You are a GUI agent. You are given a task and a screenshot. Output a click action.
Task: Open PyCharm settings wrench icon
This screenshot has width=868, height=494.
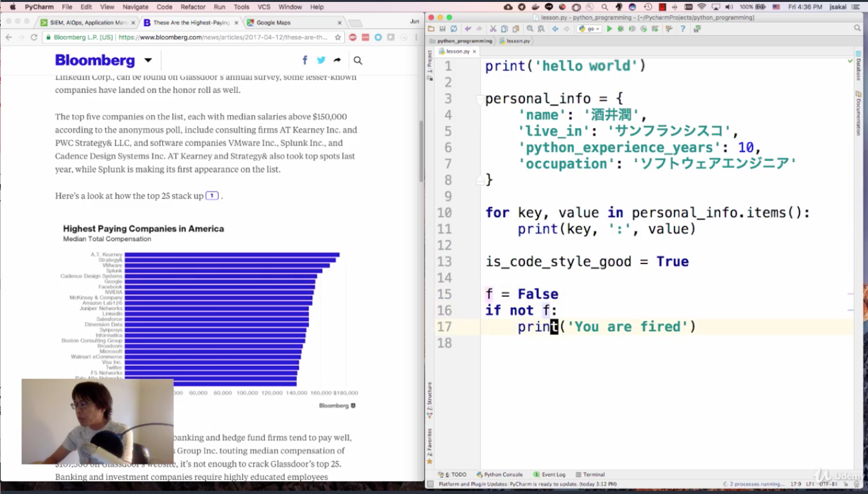669,29
